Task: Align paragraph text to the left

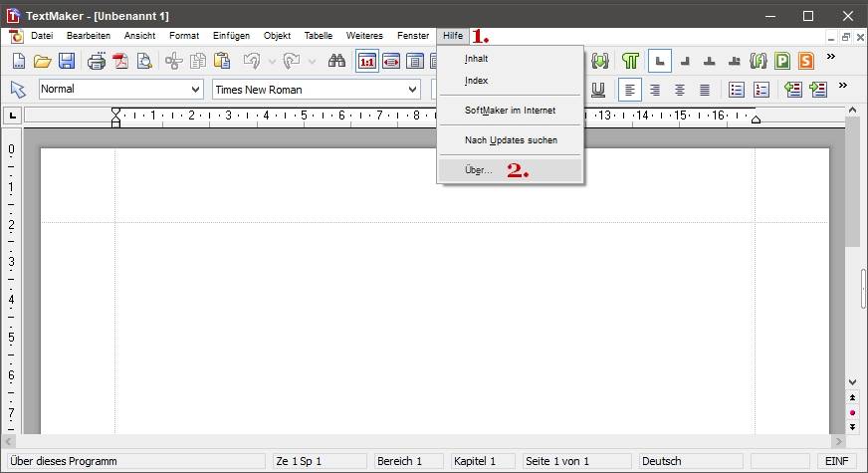Action: tap(629, 90)
